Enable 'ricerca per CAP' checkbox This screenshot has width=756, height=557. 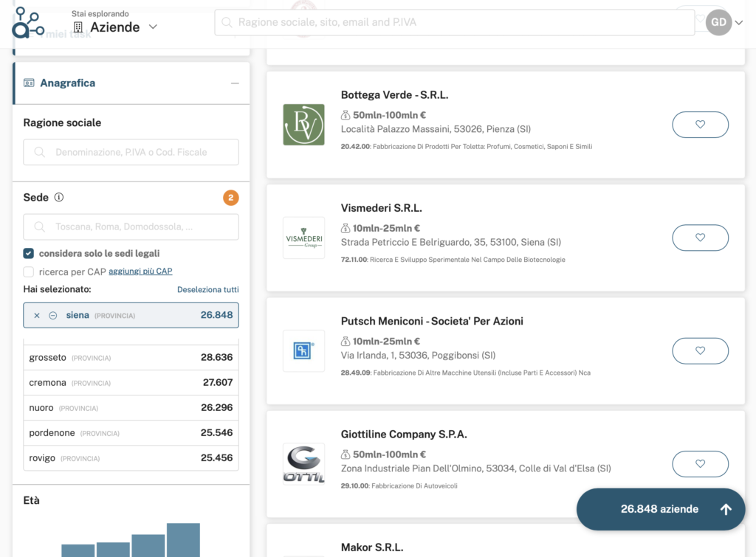click(x=29, y=271)
